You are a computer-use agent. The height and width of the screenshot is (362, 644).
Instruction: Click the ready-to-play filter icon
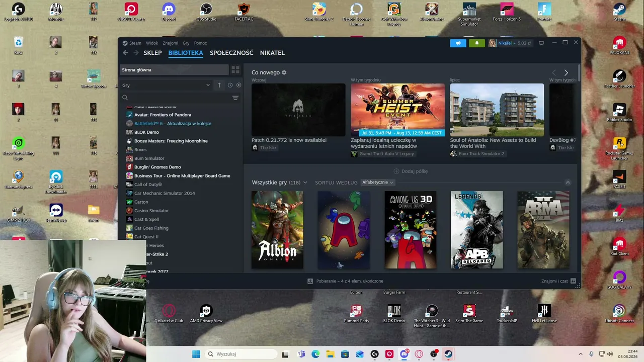tap(238, 85)
